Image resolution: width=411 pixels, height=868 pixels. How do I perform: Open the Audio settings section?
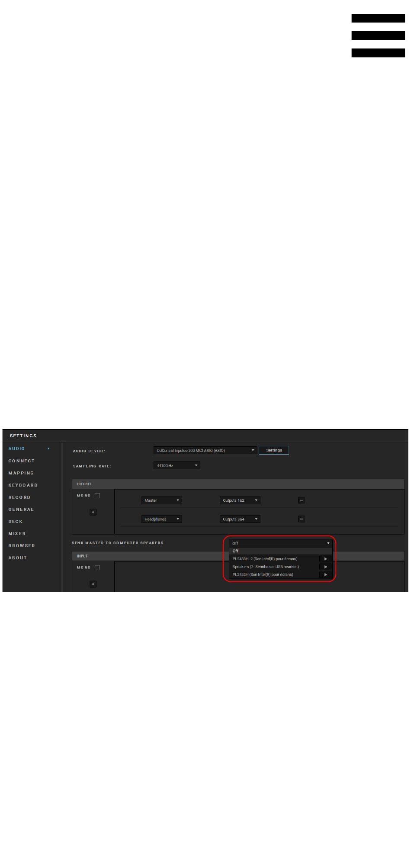16,449
